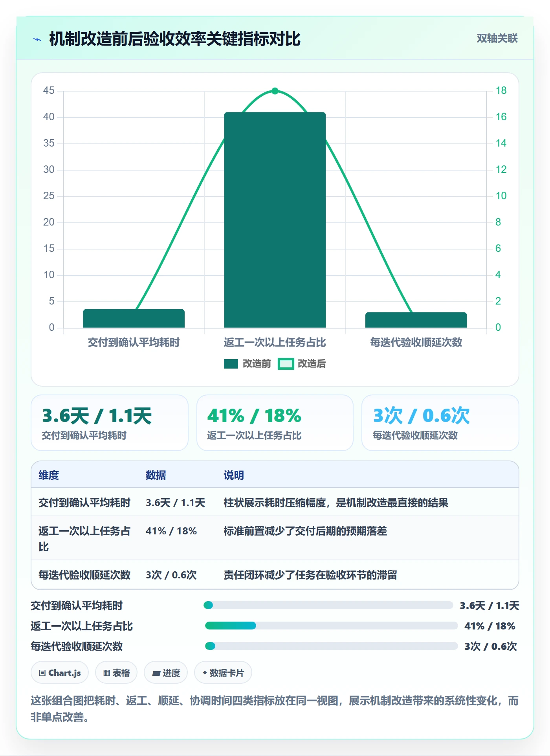
Task: Click the left axis value 45
Action: (49, 91)
